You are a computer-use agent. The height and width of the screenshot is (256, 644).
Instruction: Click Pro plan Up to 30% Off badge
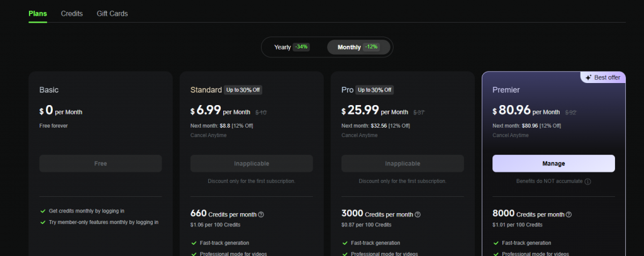(x=375, y=89)
